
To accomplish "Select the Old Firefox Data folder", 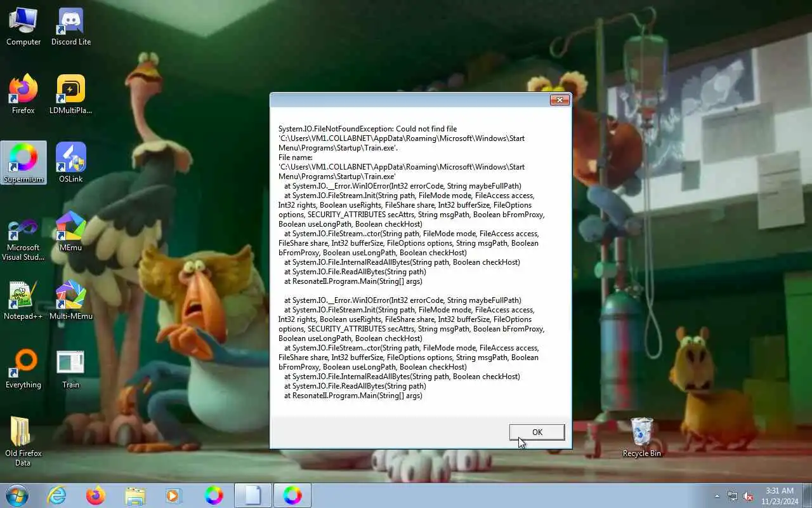I will [x=23, y=441].
